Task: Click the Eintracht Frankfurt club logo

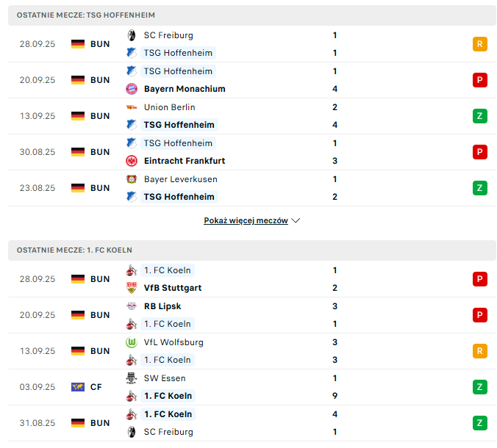Action: (x=132, y=161)
